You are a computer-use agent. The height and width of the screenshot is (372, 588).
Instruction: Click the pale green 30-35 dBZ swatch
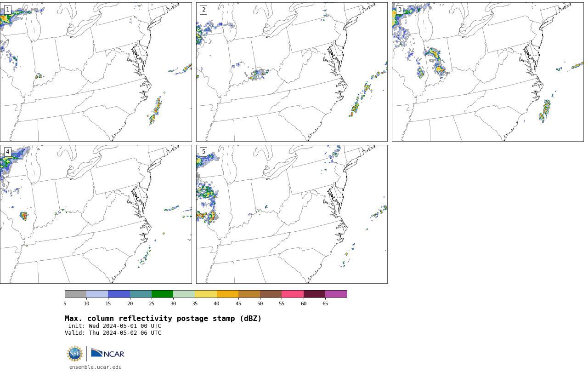184,294
